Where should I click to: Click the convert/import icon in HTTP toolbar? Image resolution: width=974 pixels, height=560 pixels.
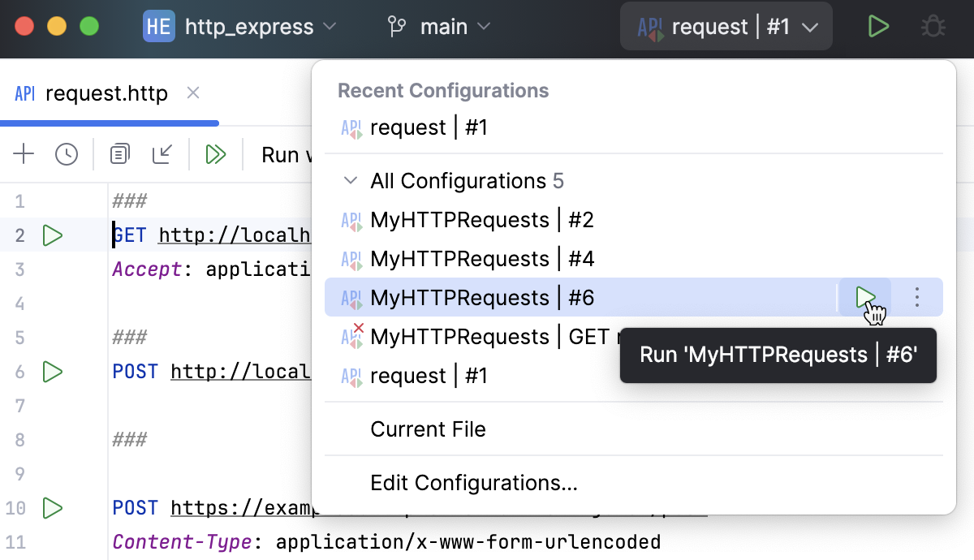click(162, 153)
